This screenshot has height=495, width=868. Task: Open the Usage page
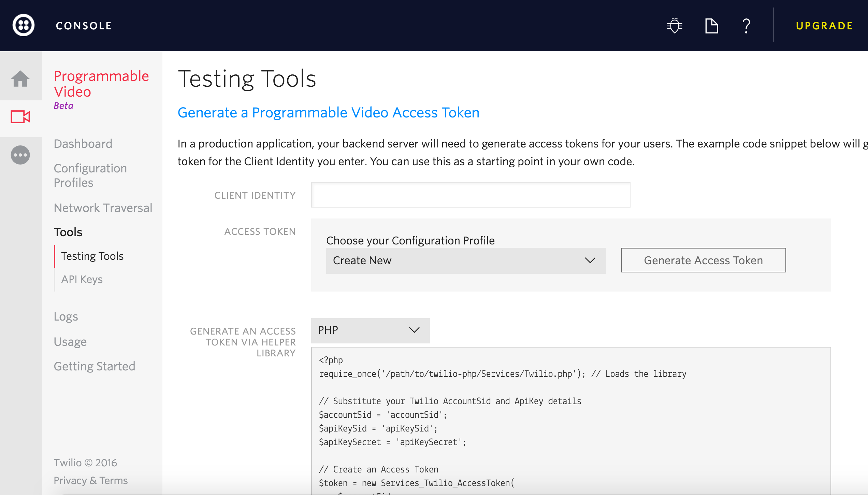click(70, 342)
